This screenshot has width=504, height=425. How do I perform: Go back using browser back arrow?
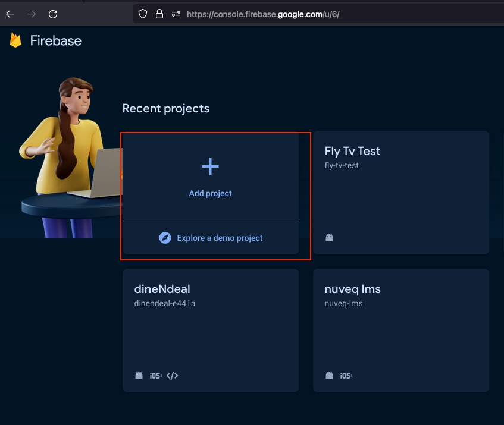[10, 14]
